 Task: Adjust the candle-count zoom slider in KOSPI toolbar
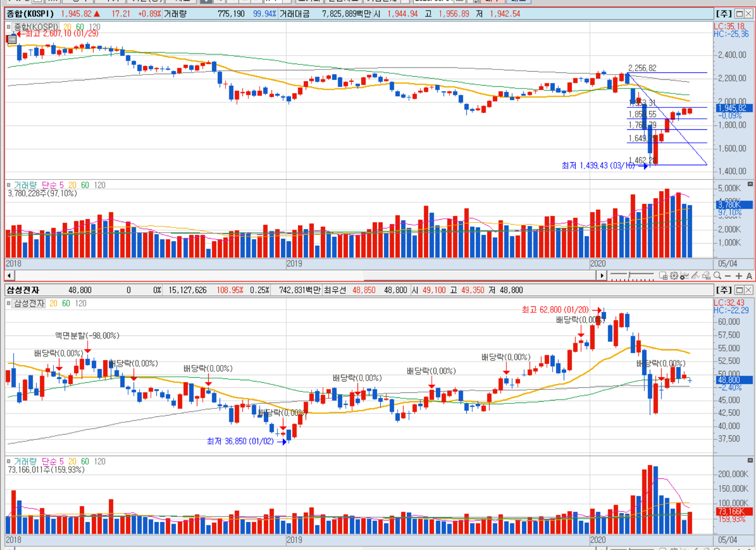(x=629, y=276)
